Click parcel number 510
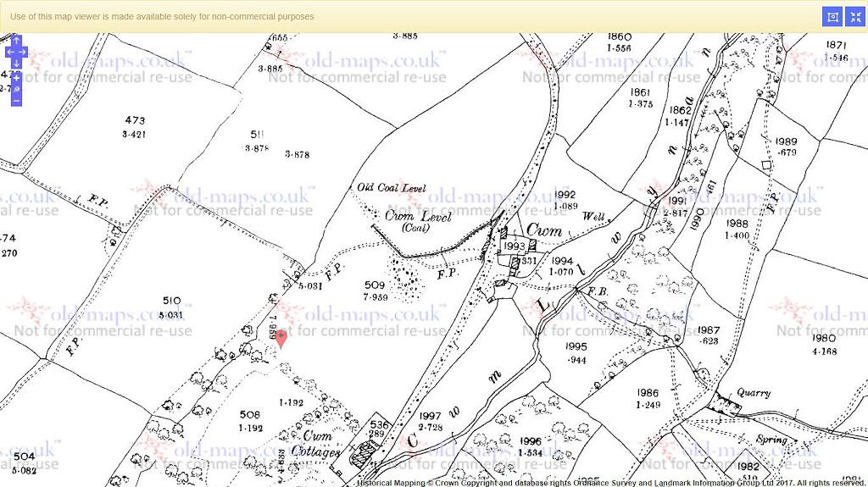Image resolution: width=868 pixels, height=487 pixels. tap(171, 301)
